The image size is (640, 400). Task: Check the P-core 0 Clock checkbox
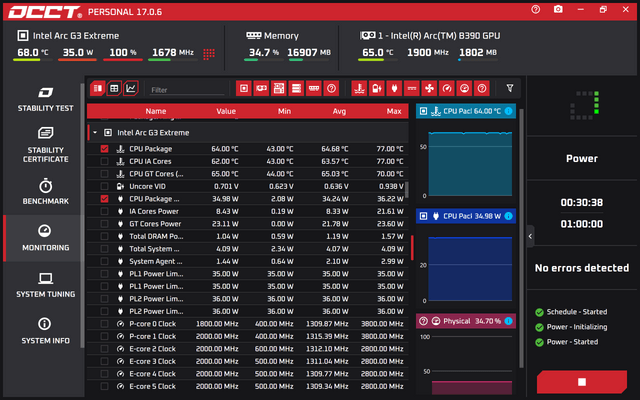coord(104,324)
